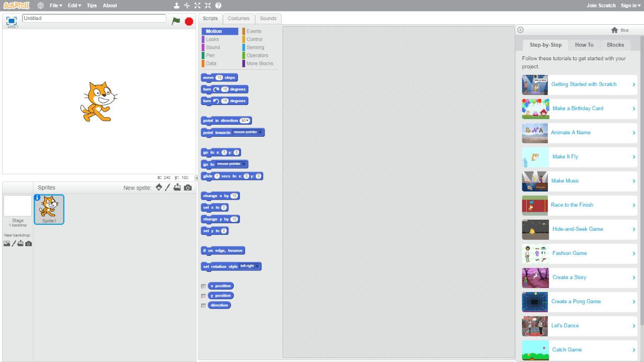Paint new backdrop icon
The image size is (644, 362).
tap(14, 243)
